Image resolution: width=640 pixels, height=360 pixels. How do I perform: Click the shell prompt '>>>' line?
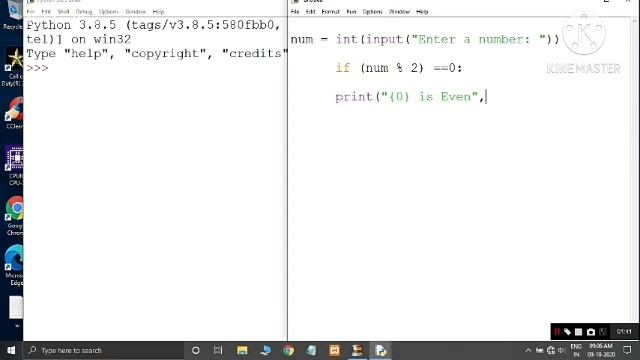[37, 68]
